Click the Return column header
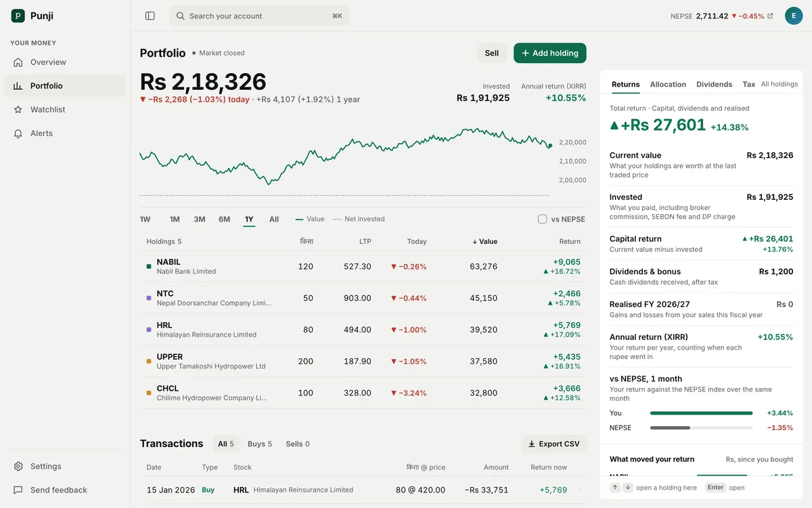The width and height of the screenshot is (812, 508). (x=570, y=241)
